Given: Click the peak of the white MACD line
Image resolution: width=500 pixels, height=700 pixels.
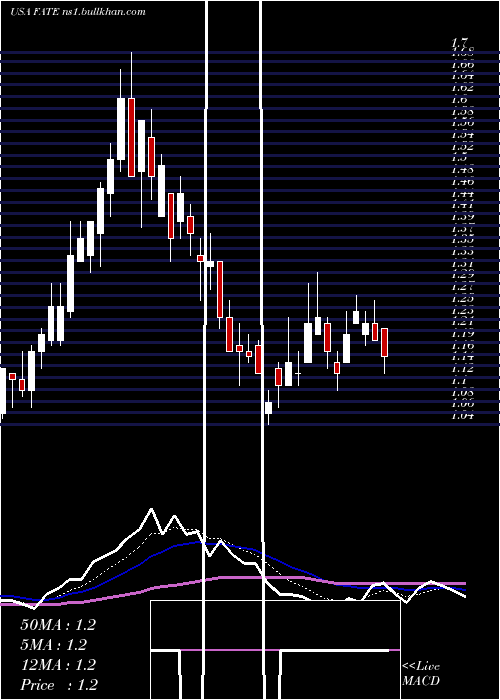Looking at the screenshot, I should pyautogui.click(x=152, y=509).
